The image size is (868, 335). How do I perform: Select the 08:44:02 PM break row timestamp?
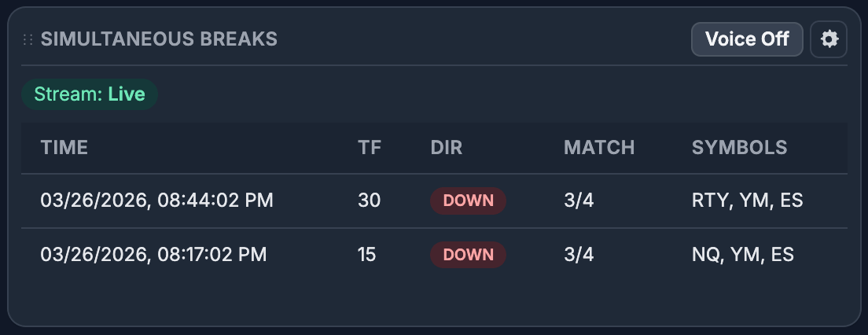point(156,201)
